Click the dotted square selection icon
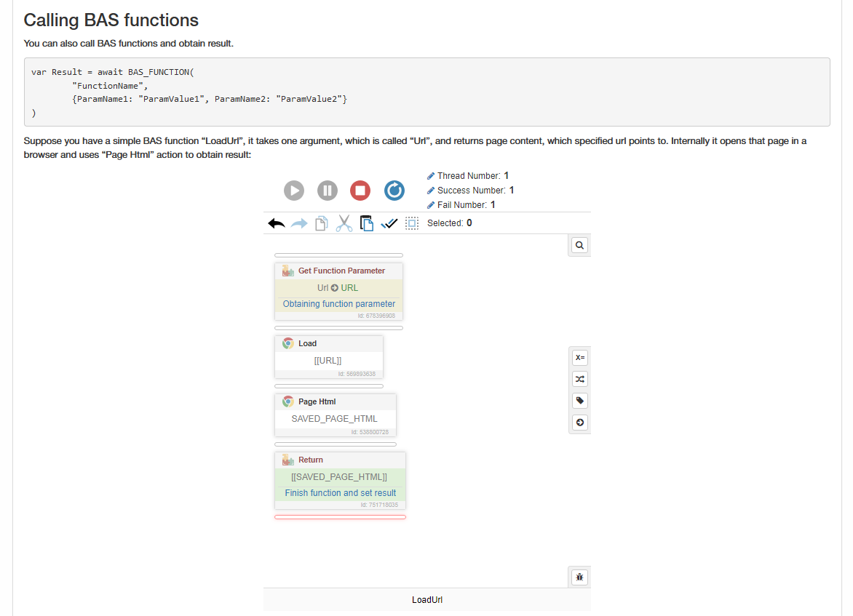 pyautogui.click(x=412, y=223)
